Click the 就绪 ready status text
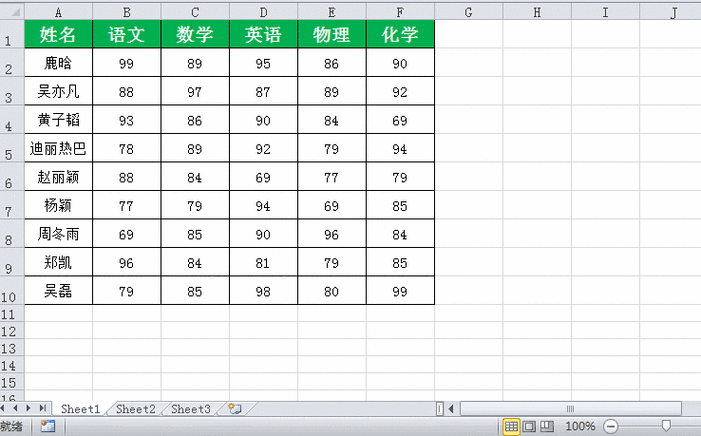Image resolution: width=701 pixels, height=436 pixels. 11,426
